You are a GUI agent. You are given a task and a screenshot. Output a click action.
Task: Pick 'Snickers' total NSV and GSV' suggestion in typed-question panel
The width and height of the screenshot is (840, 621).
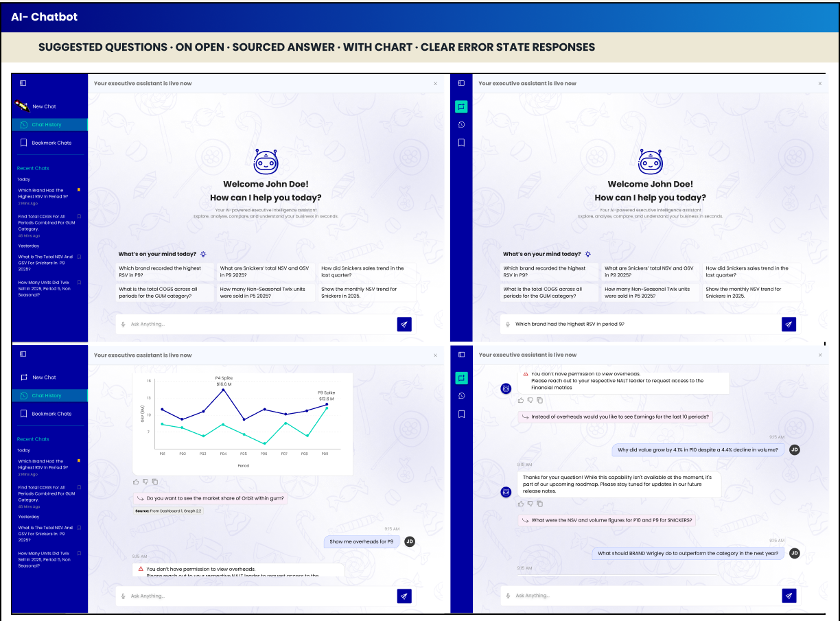click(651, 272)
